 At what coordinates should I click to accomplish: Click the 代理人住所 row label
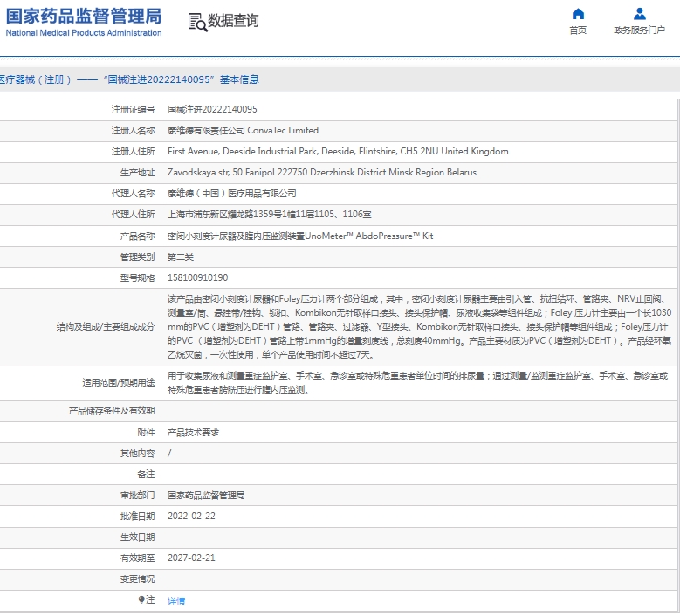point(134,214)
